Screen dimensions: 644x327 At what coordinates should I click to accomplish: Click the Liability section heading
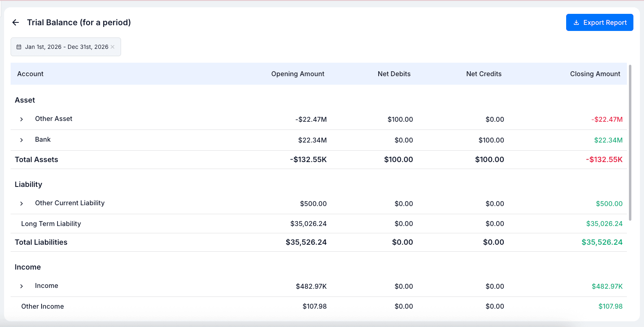pos(29,184)
